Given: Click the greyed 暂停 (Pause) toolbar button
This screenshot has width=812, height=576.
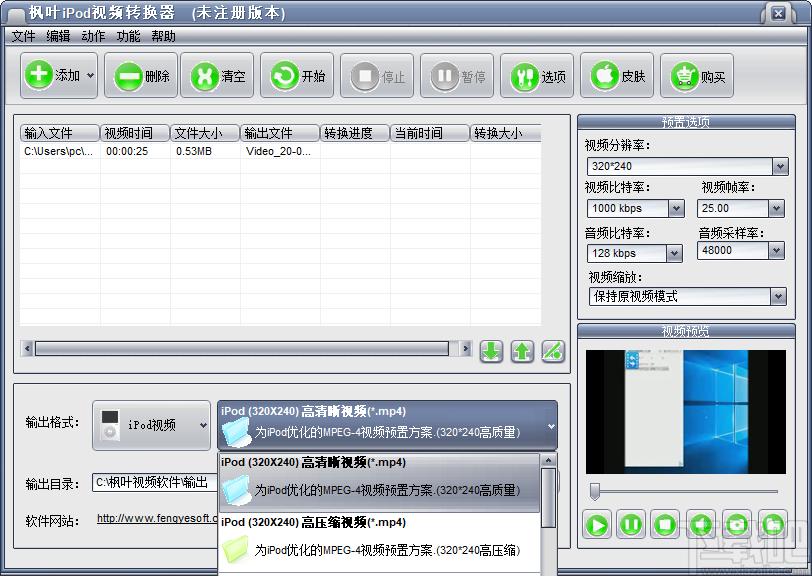Looking at the screenshot, I should tap(457, 76).
